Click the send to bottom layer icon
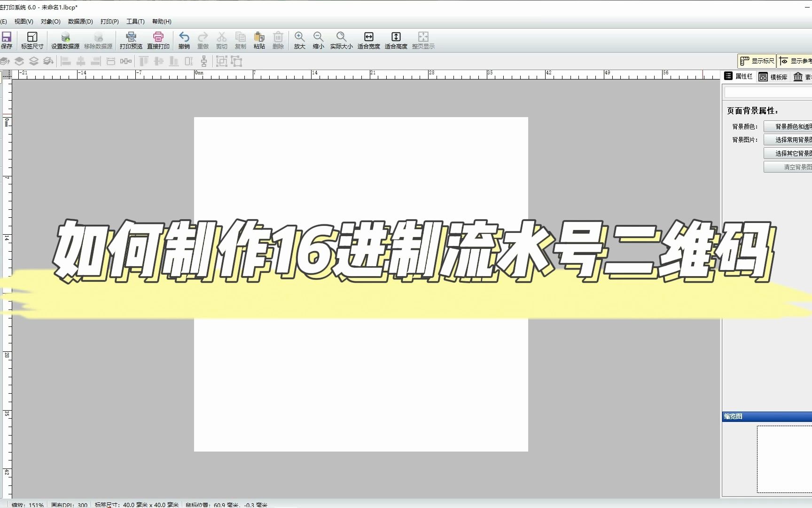 click(x=48, y=61)
